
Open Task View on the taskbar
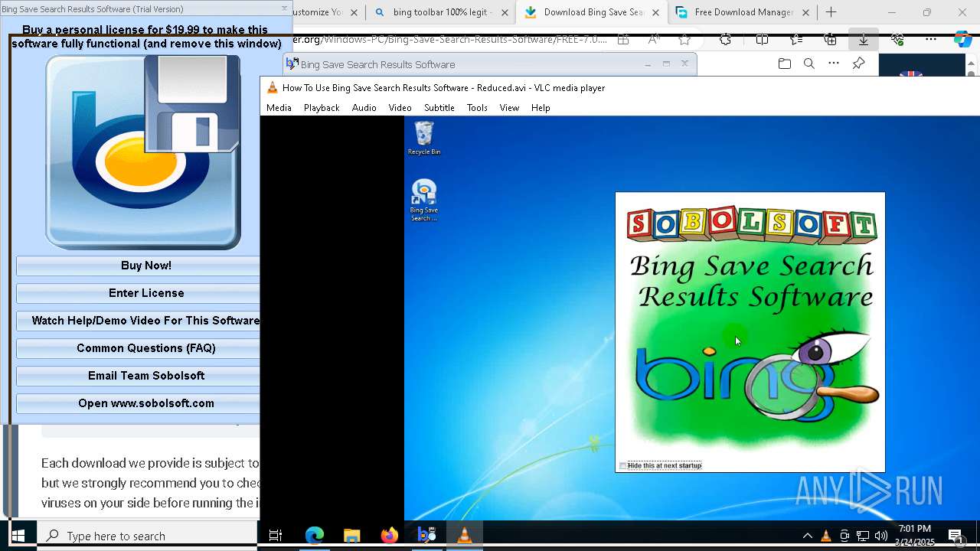pos(276,536)
